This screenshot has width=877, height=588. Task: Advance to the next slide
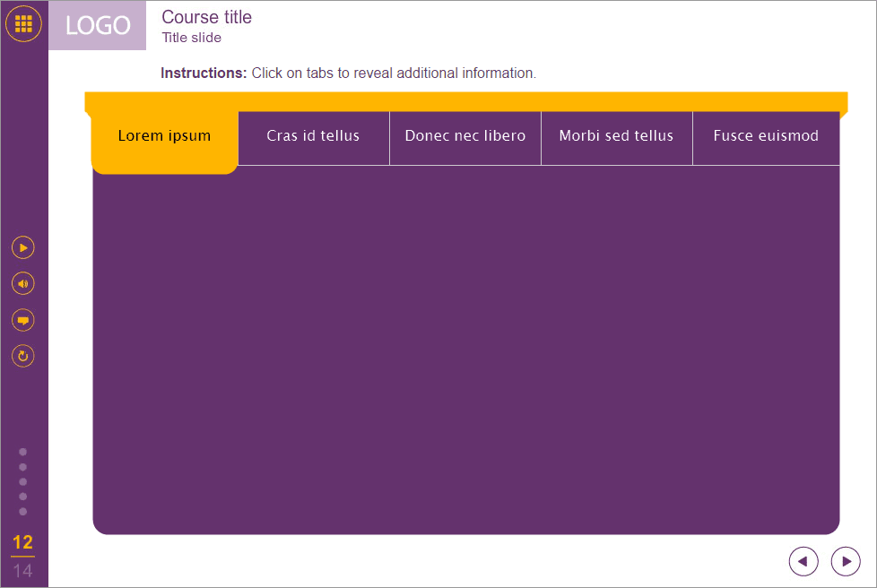coord(845,561)
